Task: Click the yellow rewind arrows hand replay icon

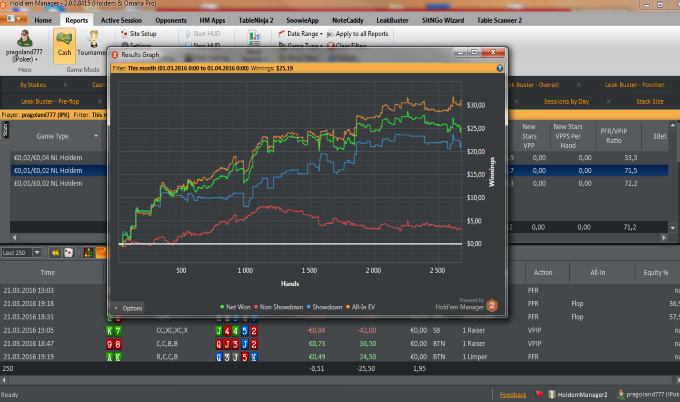Action: [55, 252]
